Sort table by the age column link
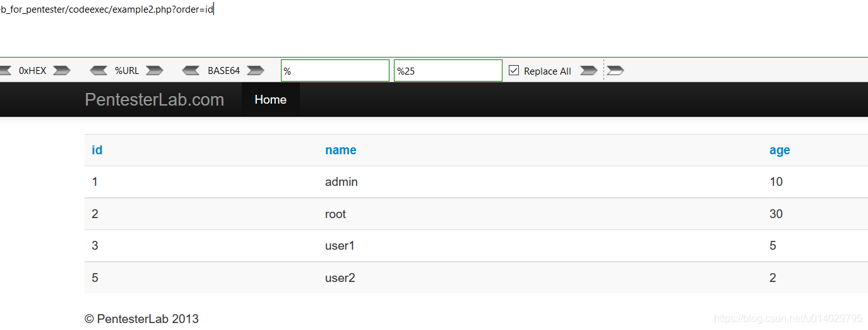Image resolution: width=868 pixels, height=330 pixels. pos(780,150)
